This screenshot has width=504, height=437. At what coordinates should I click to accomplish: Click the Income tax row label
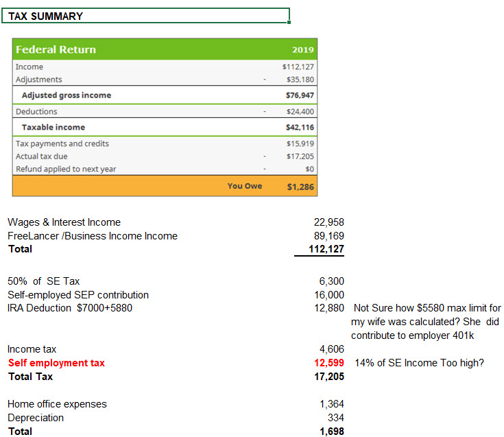[x=32, y=349]
